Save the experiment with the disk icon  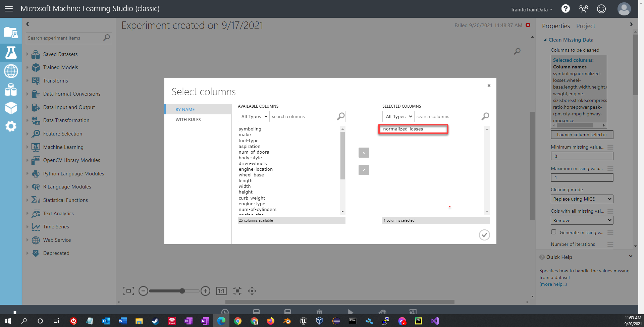257,312
